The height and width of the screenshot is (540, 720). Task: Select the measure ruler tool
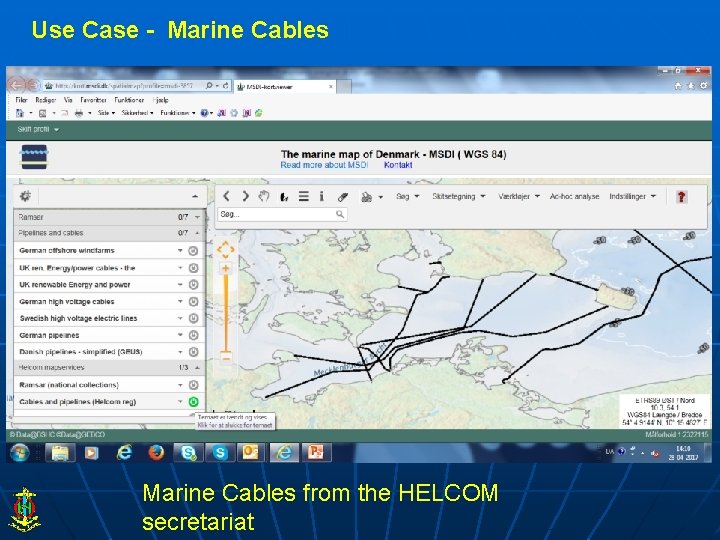tap(342, 197)
